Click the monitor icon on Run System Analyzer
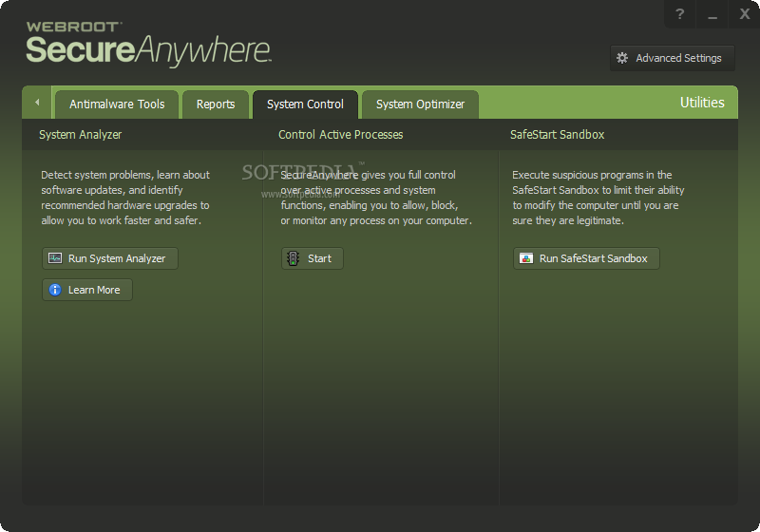Image resolution: width=760 pixels, height=532 pixels. (55, 258)
